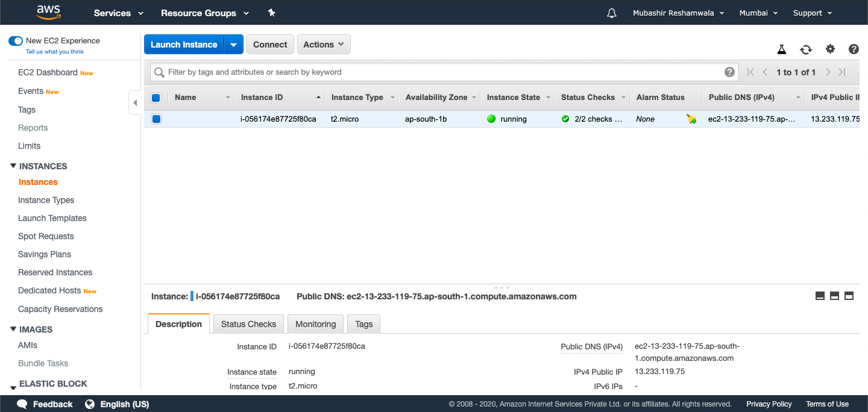
Task: Go to previous page of results
Action: (765, 72)
